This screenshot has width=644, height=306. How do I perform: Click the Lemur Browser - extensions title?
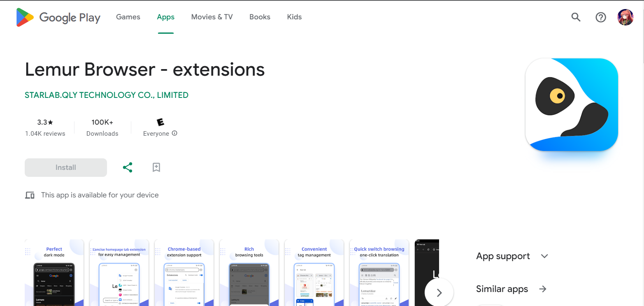tap(145, 69)
